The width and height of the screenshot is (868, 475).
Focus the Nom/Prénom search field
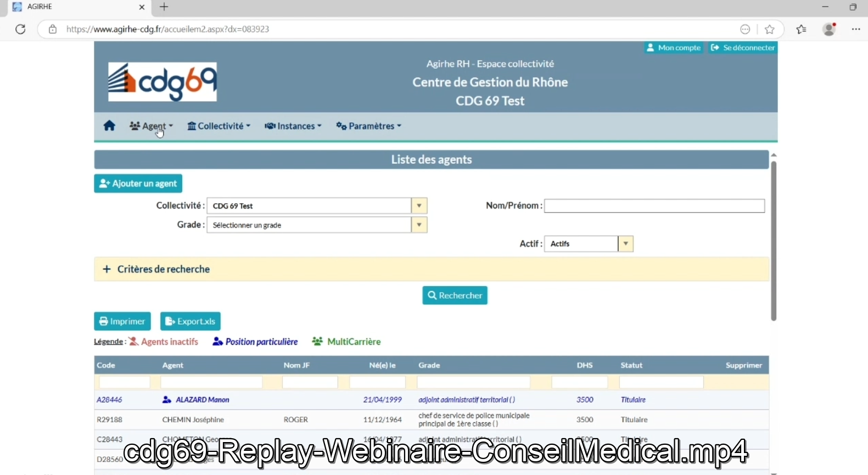[x=654, y=206]
